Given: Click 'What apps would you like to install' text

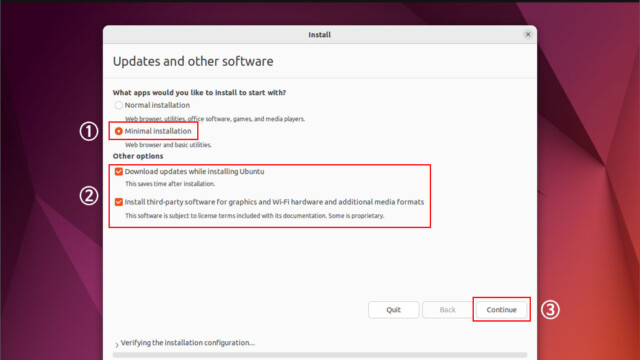Looking at the screenshot, I should (199, 93).
